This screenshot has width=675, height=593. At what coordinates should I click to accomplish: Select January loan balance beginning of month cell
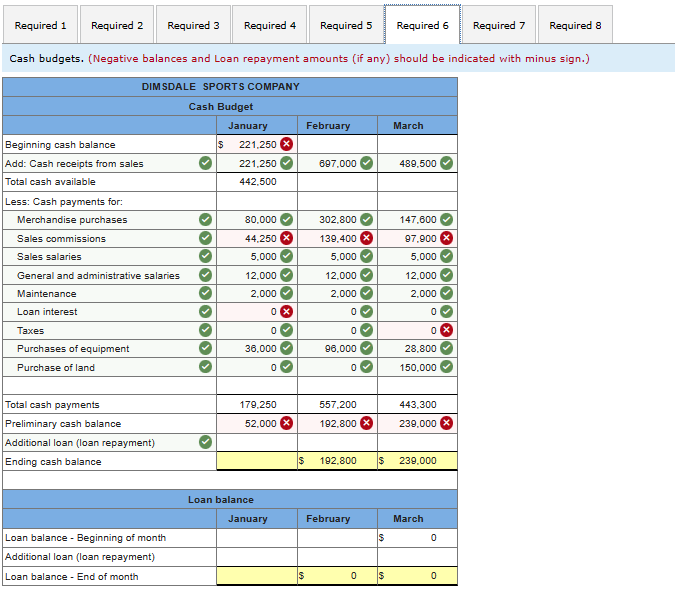pos(257,538)
